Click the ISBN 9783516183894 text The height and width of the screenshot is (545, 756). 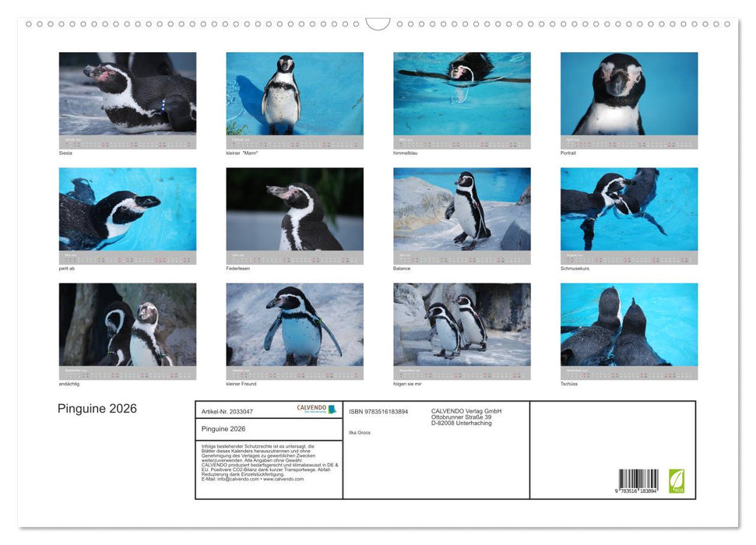pos(377,411)
